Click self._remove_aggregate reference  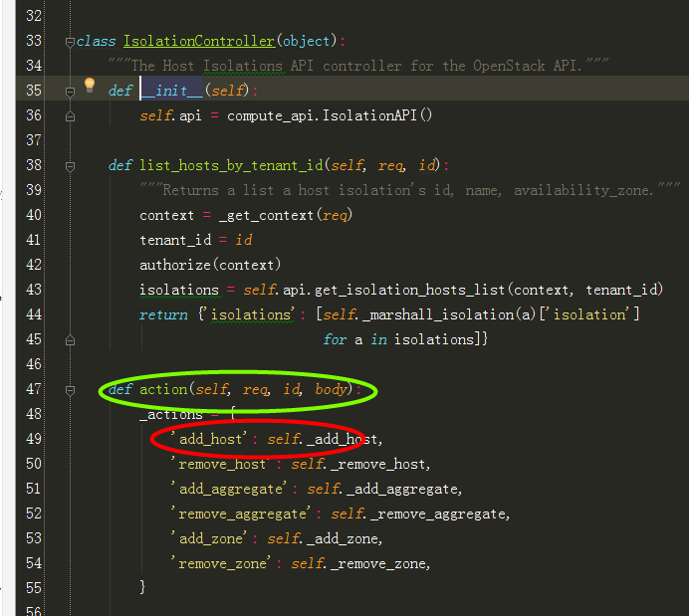(418, 513)
